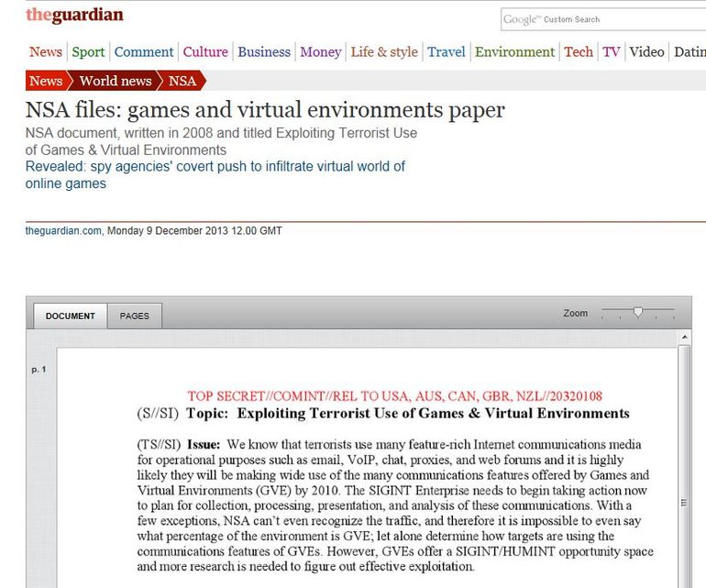Switch to the Pages tab
Viewport: 706px width, 588px height.
(x=134, y=316)
